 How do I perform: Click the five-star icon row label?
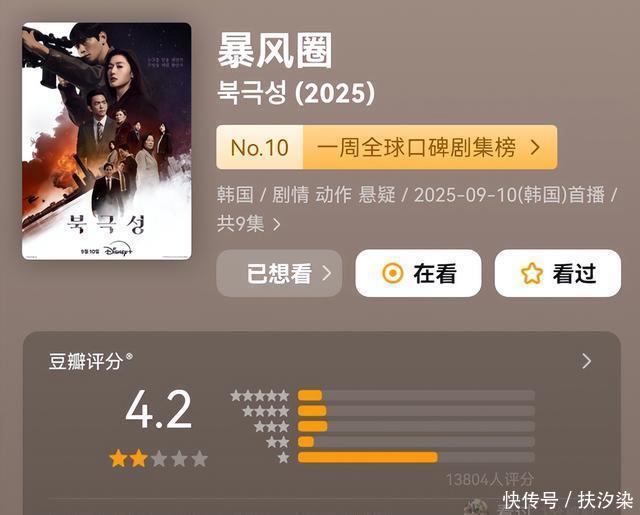(260, 395)
